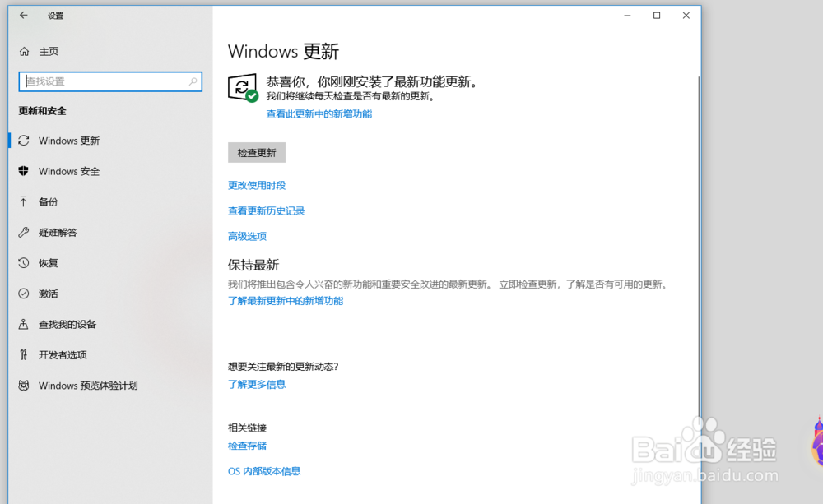Click the 检查更新 button
Image resolution: width=823 pixels, height=504 pixels.
coord(256,152)
